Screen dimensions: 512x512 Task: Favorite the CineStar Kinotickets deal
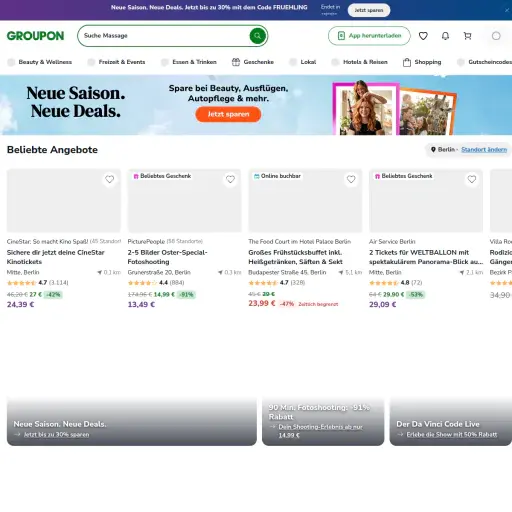point(109,179)
